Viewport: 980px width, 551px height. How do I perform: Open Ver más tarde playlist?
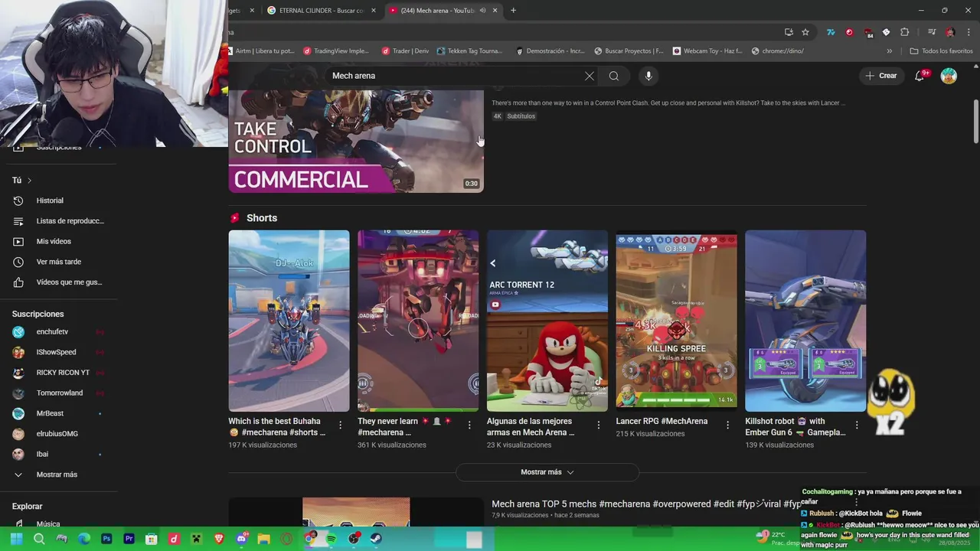click(59, 262)
